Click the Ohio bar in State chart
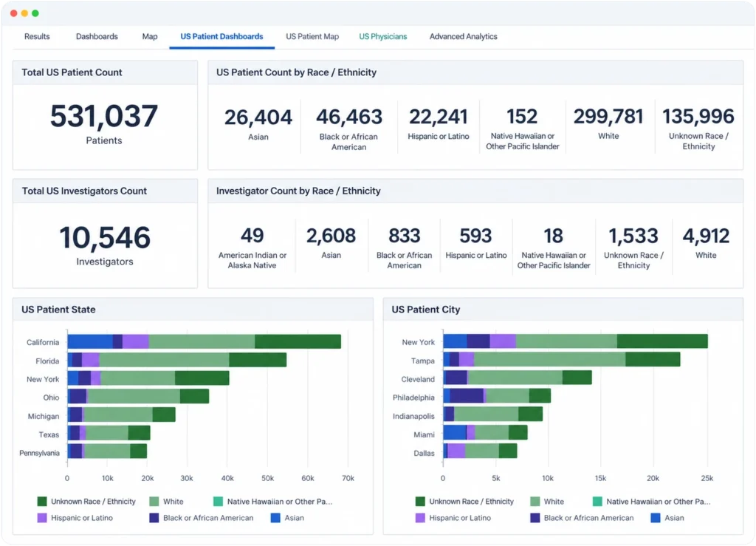The height and width of the screenshot is (546, 756). click(x=138, y=397)
